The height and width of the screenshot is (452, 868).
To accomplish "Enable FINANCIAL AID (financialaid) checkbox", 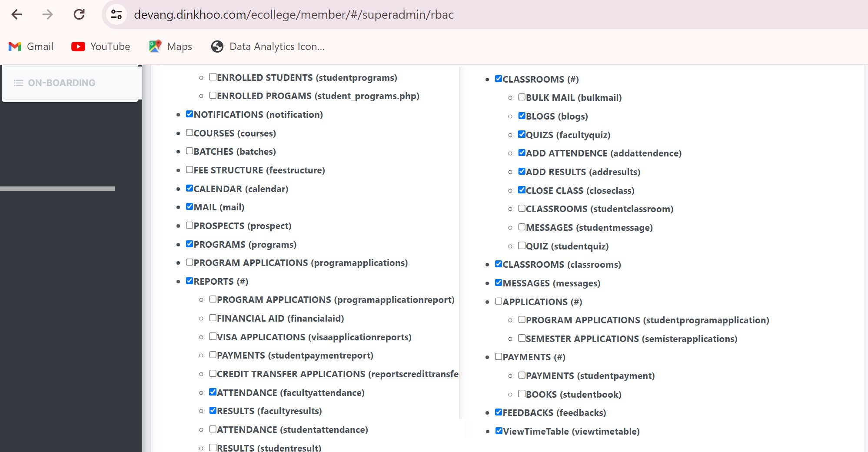I will [213, 318].
